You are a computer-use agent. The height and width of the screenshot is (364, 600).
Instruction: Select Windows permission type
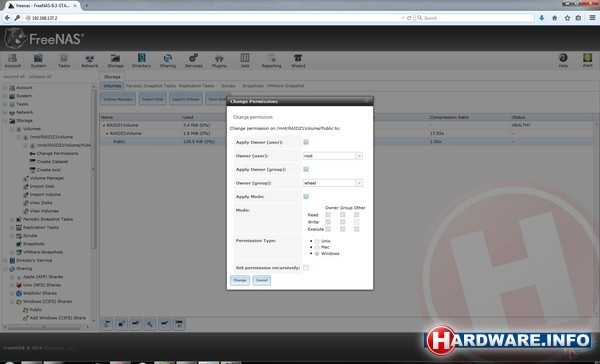click(317, 253)
